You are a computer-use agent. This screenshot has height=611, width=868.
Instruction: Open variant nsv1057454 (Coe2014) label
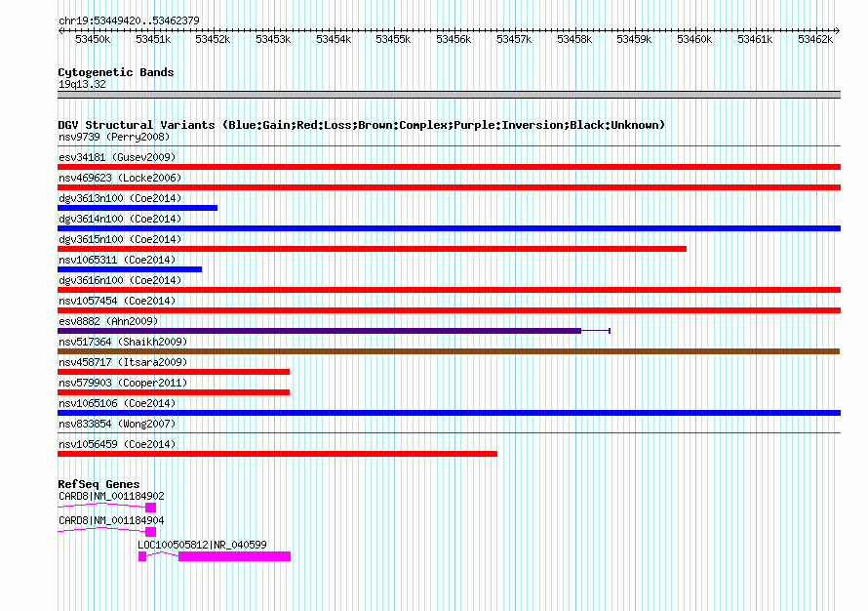[x=117, y=301]
